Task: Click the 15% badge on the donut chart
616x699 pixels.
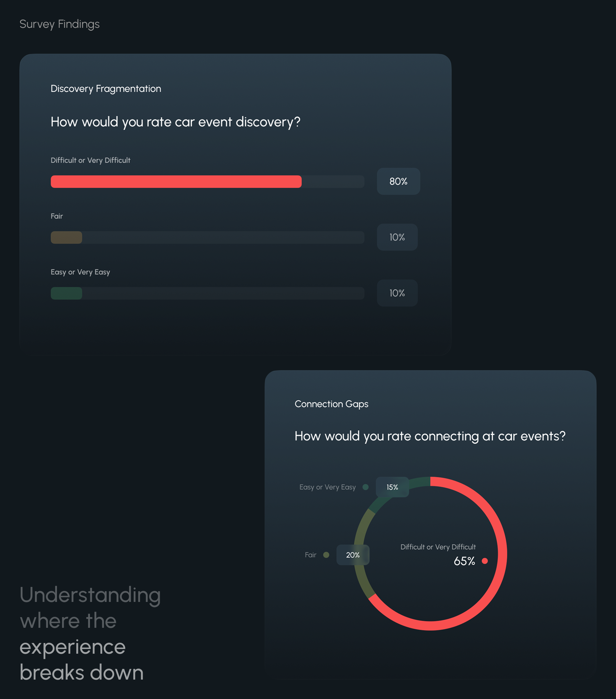Action: 392,487
